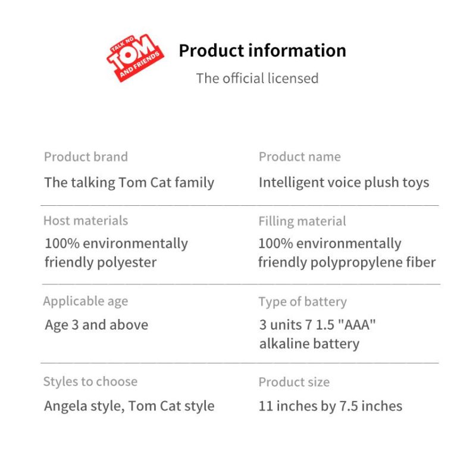Click the environmentally friendly polyester value

click(x=116, y=253)
